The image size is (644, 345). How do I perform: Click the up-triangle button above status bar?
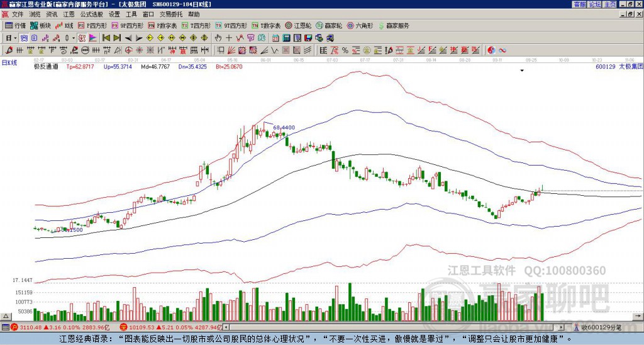(6, 316)
